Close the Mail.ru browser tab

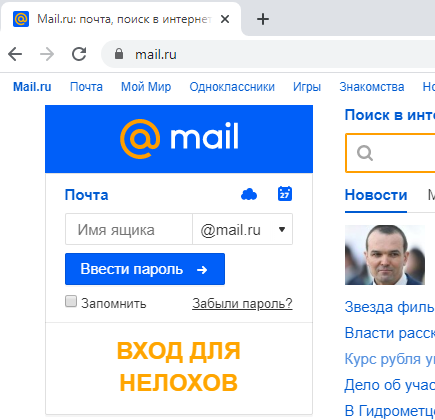pos(225,19)
